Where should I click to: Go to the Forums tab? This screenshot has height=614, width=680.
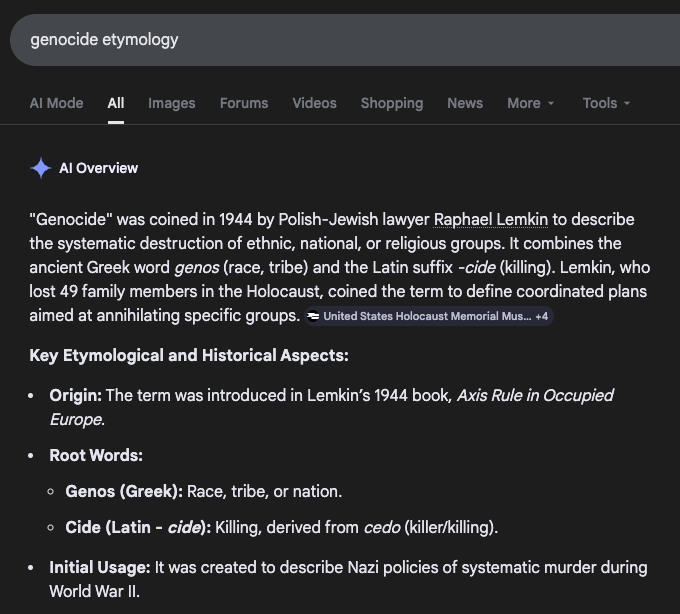(244, 103)
